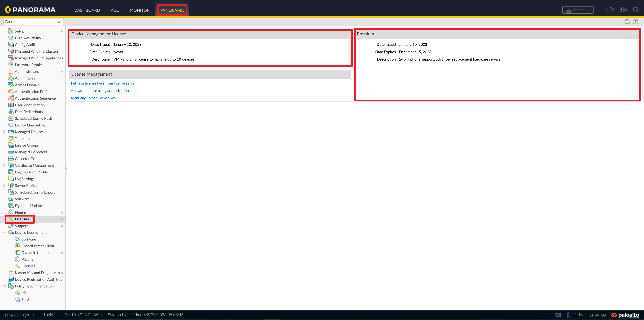Click Manually upload license key
The width and height of the screenshot is (644, 320).
coord(93,98)
